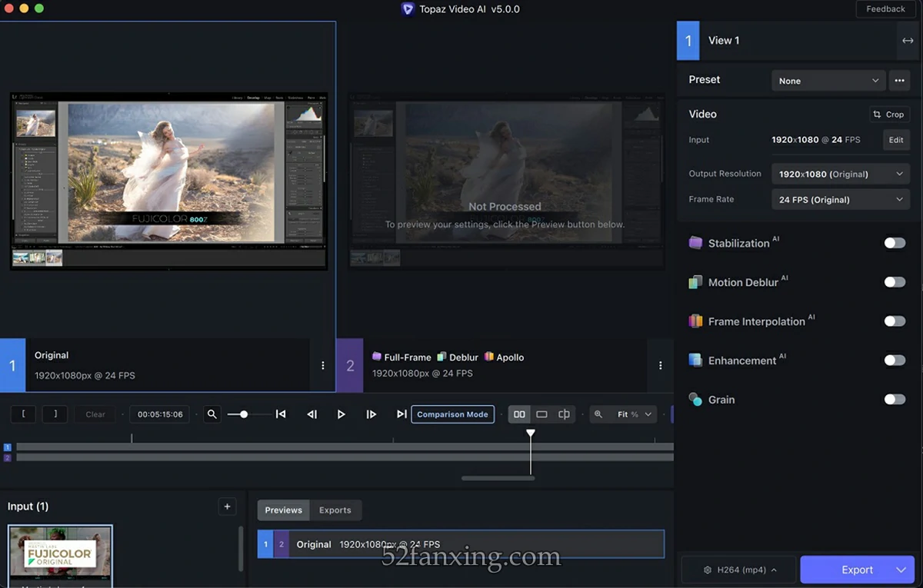Viewport: 923px width, 588px height.
Task: Click the input list vertical scrollbar
Action: 242,548
